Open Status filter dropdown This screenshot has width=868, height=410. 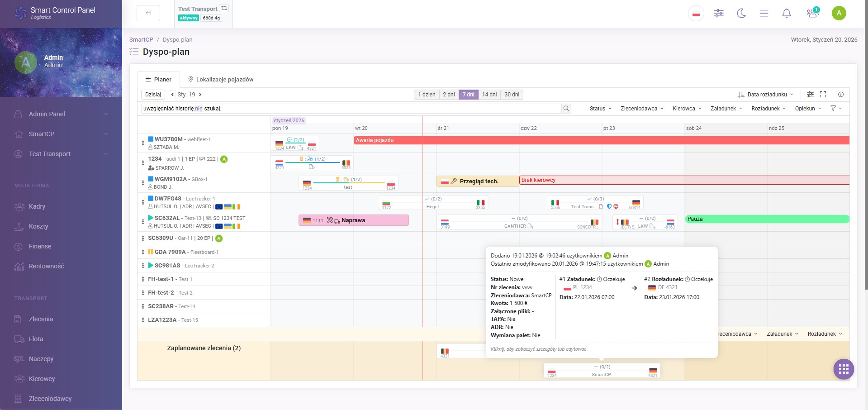[x=601, y=109]
